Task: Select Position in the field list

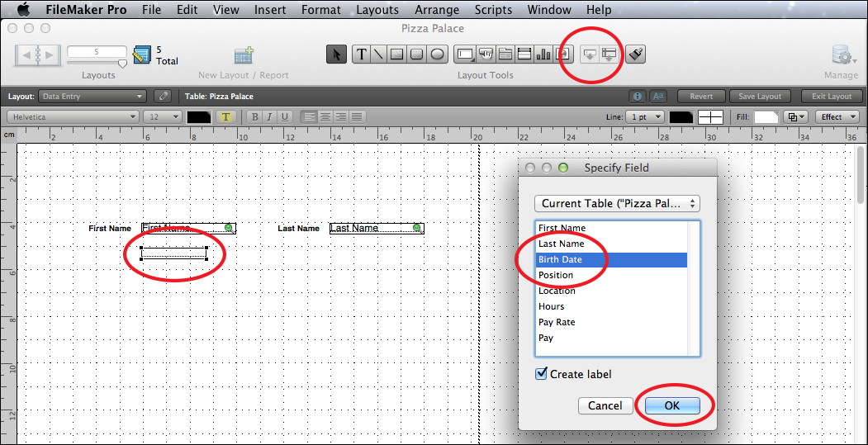Action: pyautogui.click(x=611, y=275)
